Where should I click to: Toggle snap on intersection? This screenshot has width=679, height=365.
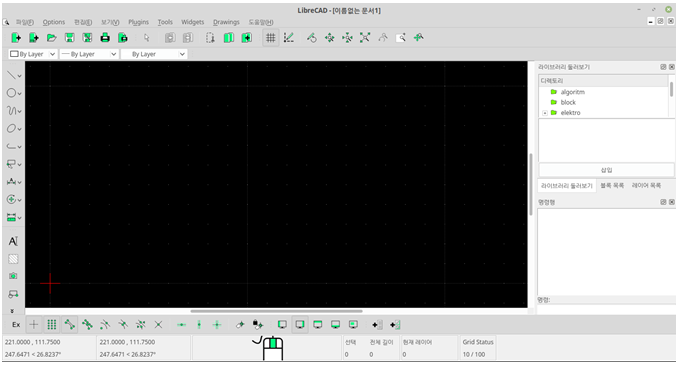point(158,324)
